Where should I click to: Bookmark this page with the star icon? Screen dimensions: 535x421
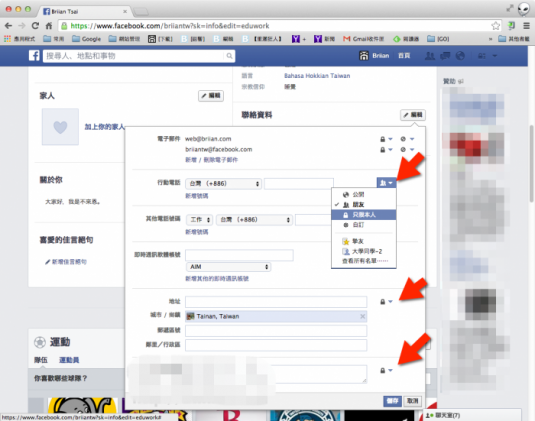[495, 26]
